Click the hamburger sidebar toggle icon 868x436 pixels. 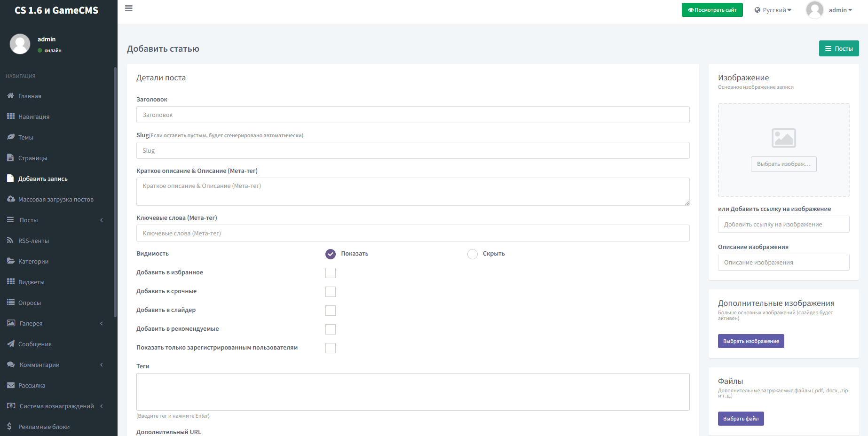coord(128,8)
